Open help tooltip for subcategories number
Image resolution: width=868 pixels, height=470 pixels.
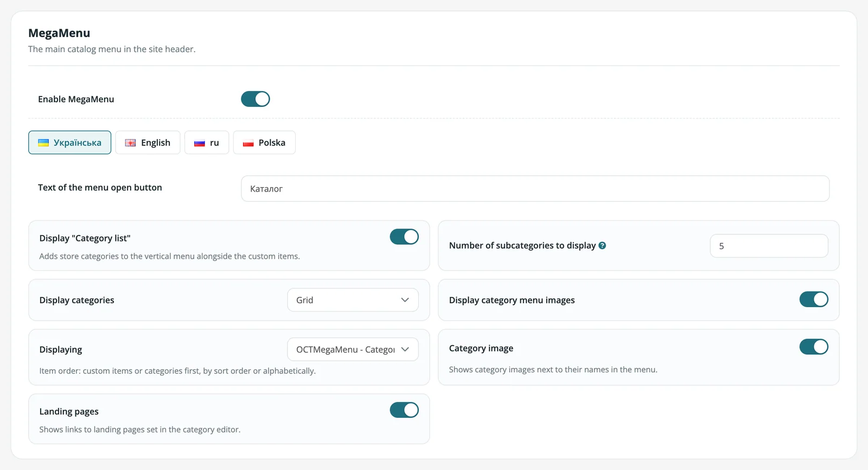[x=602, y=246]
